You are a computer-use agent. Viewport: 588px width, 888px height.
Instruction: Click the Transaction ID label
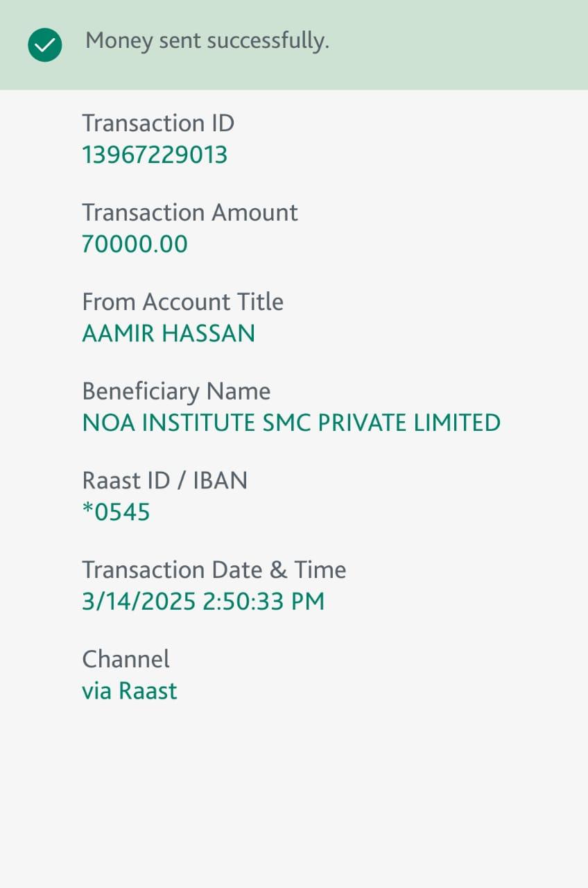point(158,123)
